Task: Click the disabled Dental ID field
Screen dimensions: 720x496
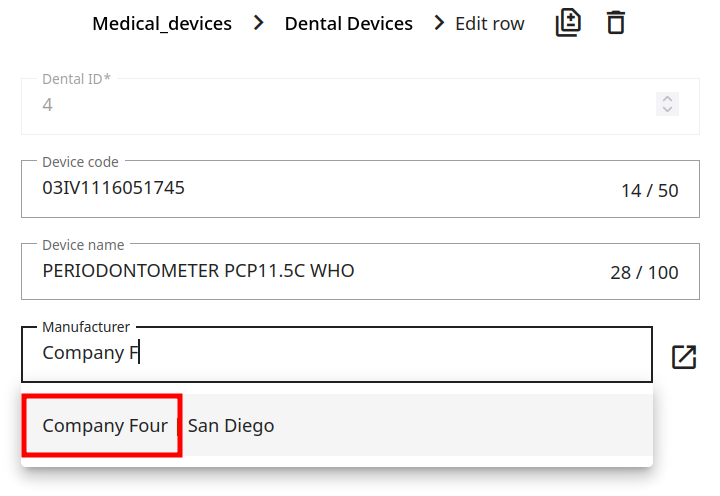Action: [x=300, y=105]
